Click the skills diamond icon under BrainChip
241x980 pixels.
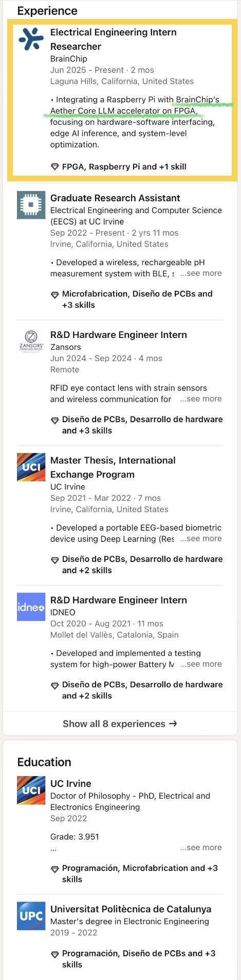(x=55, y=167)
